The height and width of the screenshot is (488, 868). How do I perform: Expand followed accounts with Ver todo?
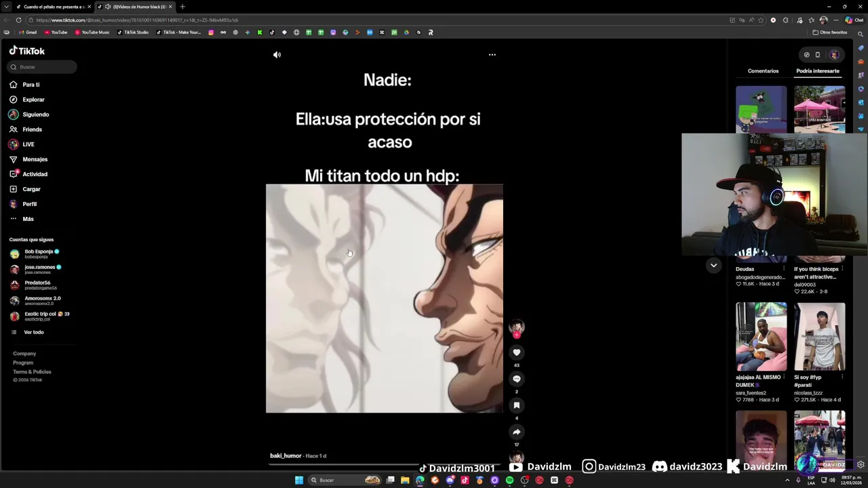(33, 332)
